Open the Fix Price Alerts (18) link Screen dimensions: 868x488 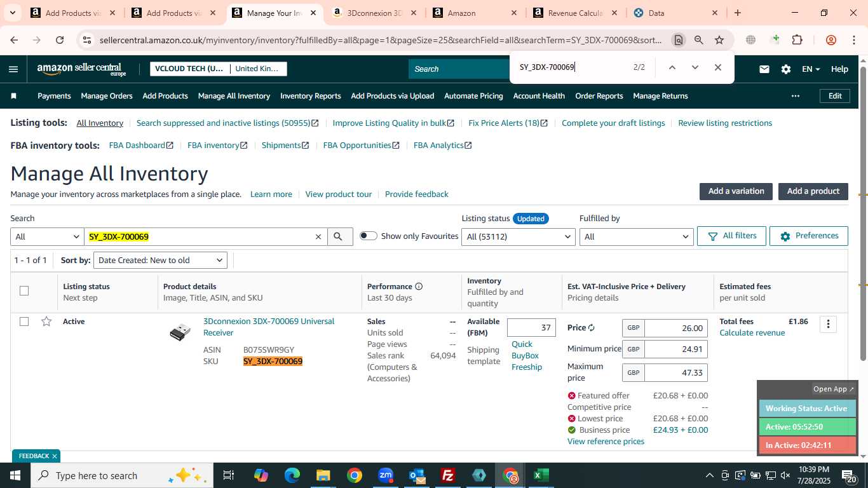[508, 123]
